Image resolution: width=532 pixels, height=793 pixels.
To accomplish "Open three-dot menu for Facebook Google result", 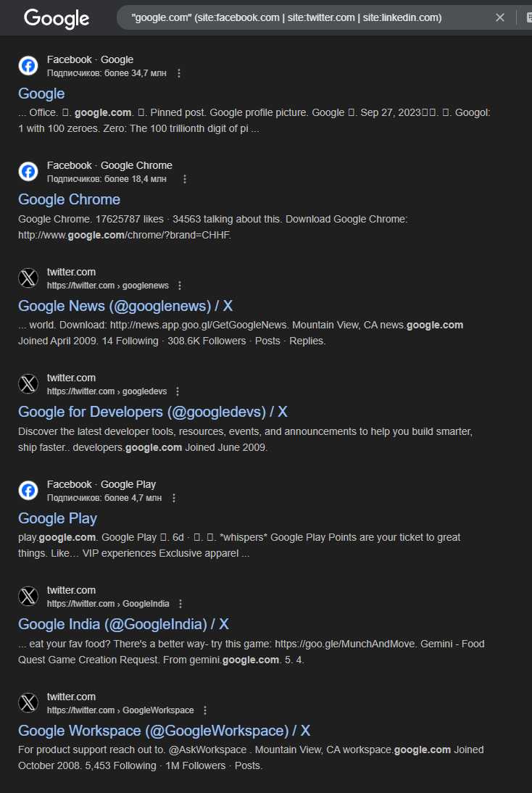I will [x=179, y=73].
